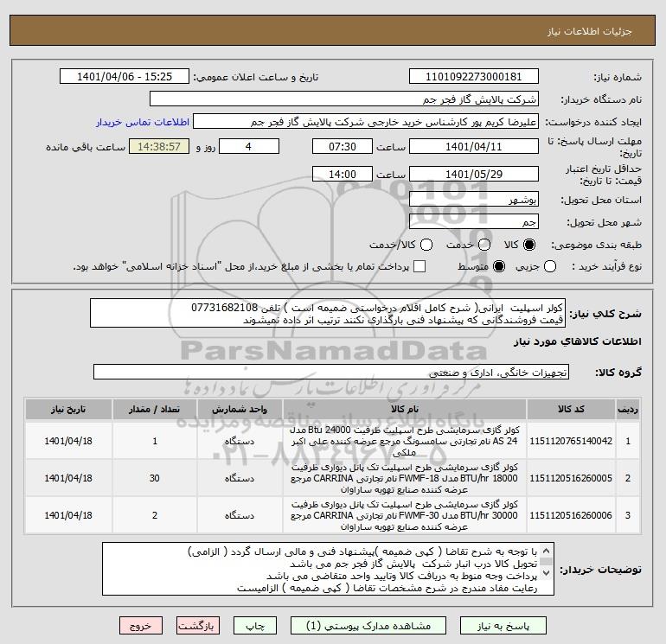This screenshot has height=644, width=666.
Task: Click the buyer notes scrollbar up arrow
Action: click(547, 551)
